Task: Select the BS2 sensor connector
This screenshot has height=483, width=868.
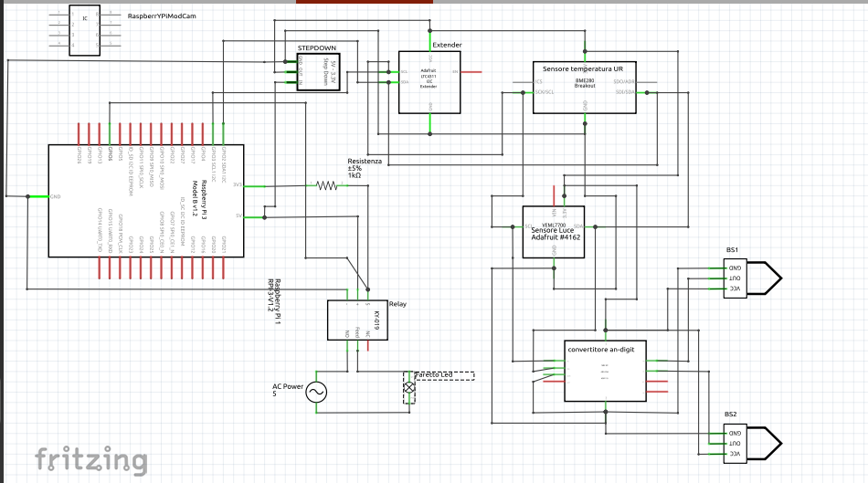Action: (x=753, y=443)
